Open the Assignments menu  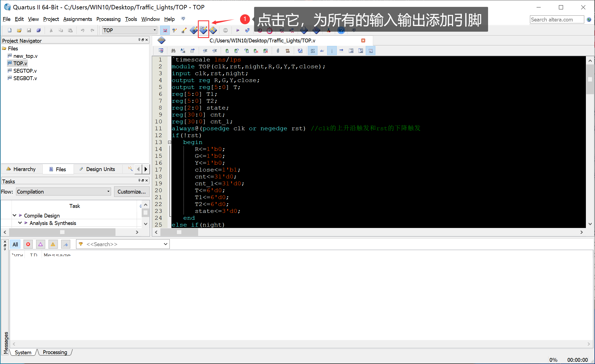click(78, 19)
